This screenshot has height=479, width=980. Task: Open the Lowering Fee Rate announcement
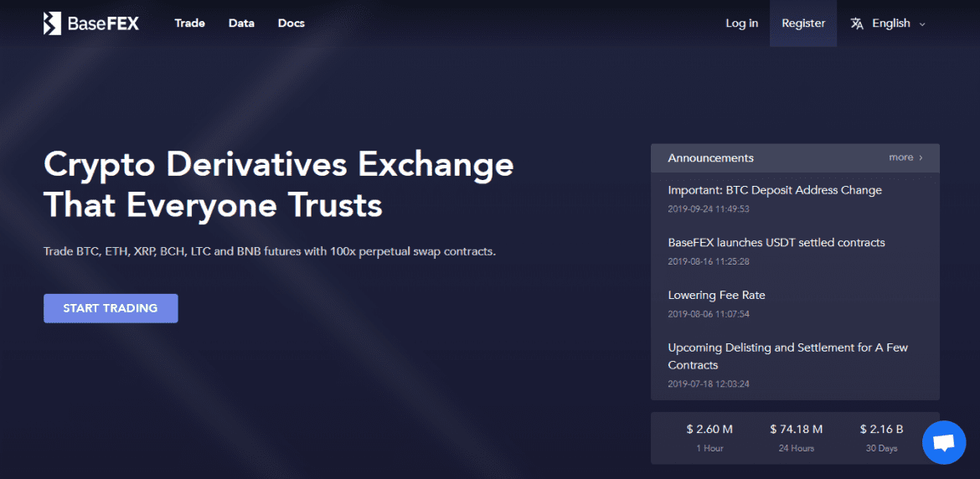pos(716,296)
